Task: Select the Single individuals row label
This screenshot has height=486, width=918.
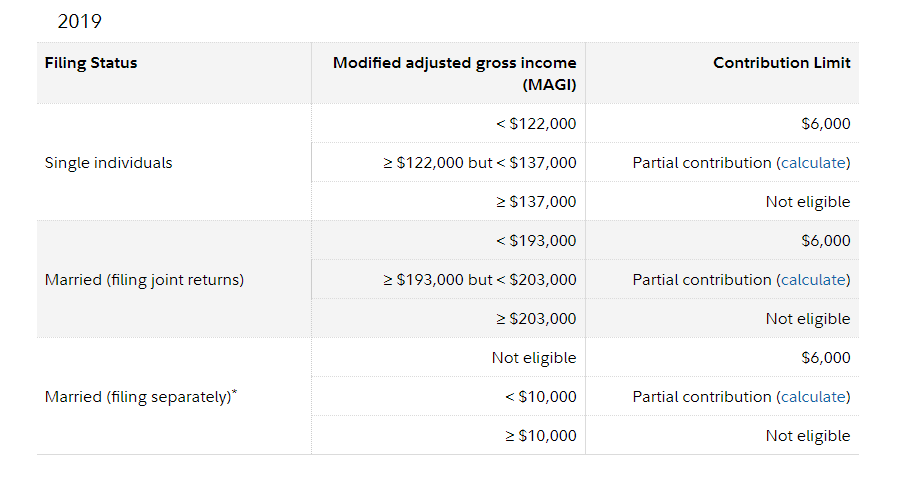Action: tap(108, 163)
